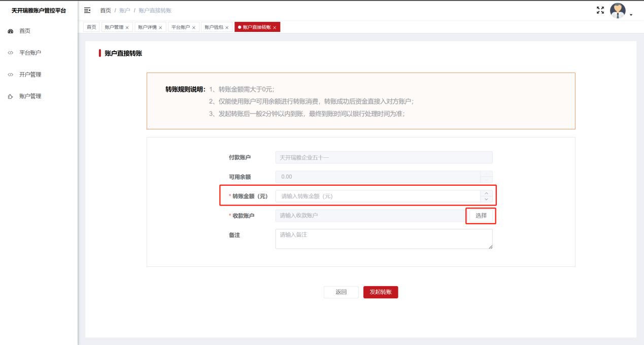
Task: Click the user avatar picture
Action: coord(618,10)
